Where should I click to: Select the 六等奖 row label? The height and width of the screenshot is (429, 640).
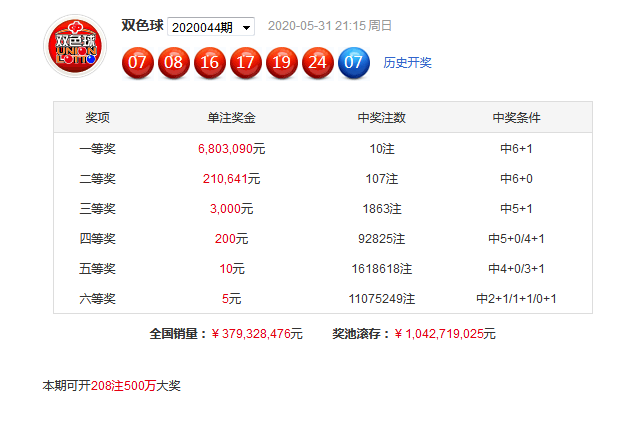(98, 299)
